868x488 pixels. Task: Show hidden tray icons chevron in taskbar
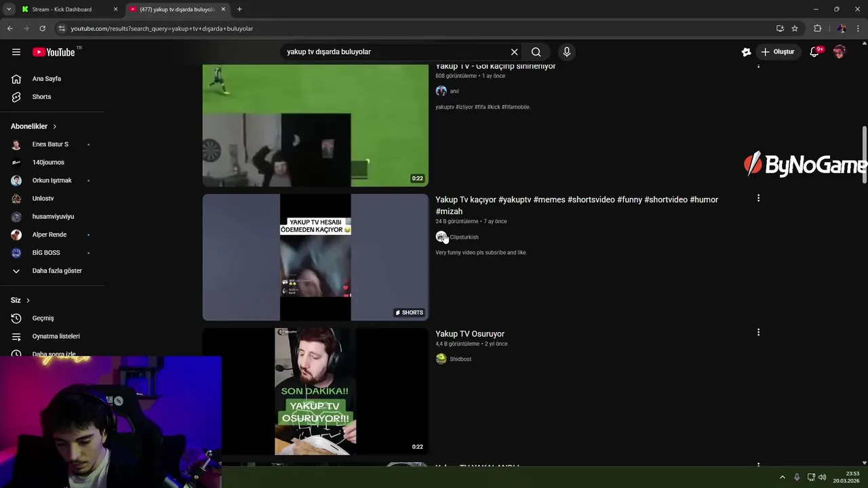click(x=782, y=477)
